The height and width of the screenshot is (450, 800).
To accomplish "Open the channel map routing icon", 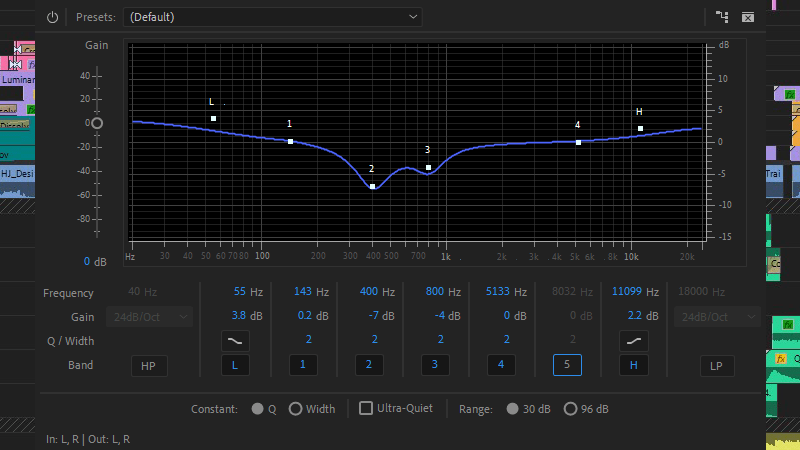I will click(x=722, y=17).
